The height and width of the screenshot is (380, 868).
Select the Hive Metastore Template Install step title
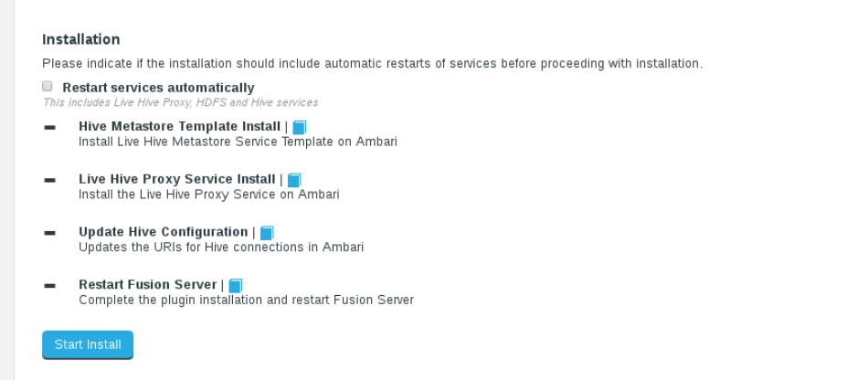point(179,127)
